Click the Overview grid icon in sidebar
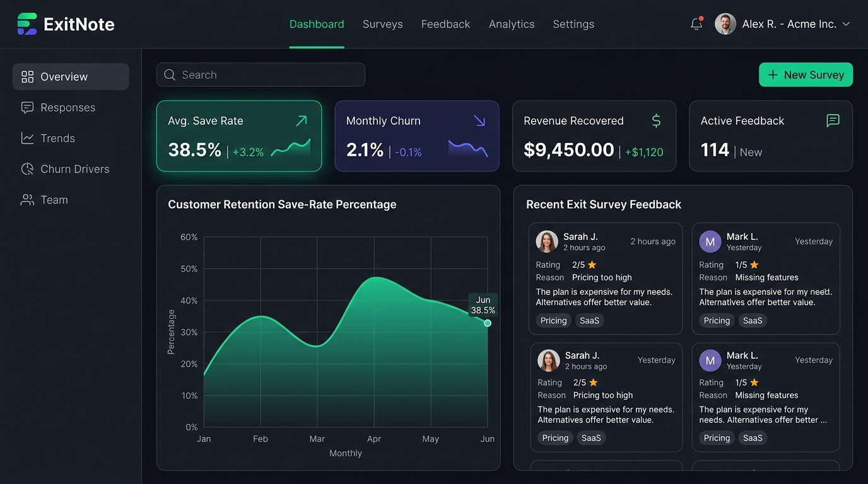Screen dimensions: 868x484 point(27,77)
